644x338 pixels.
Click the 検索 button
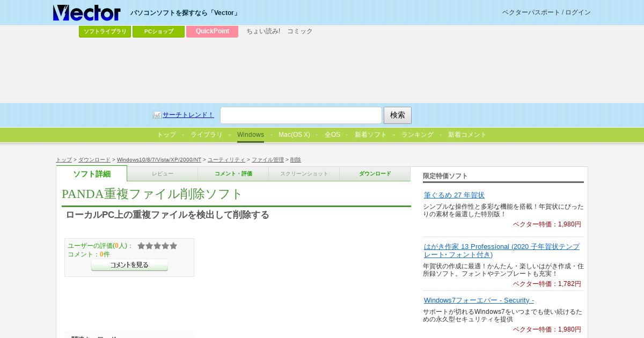pyautogui.click(x=398, y=115)
